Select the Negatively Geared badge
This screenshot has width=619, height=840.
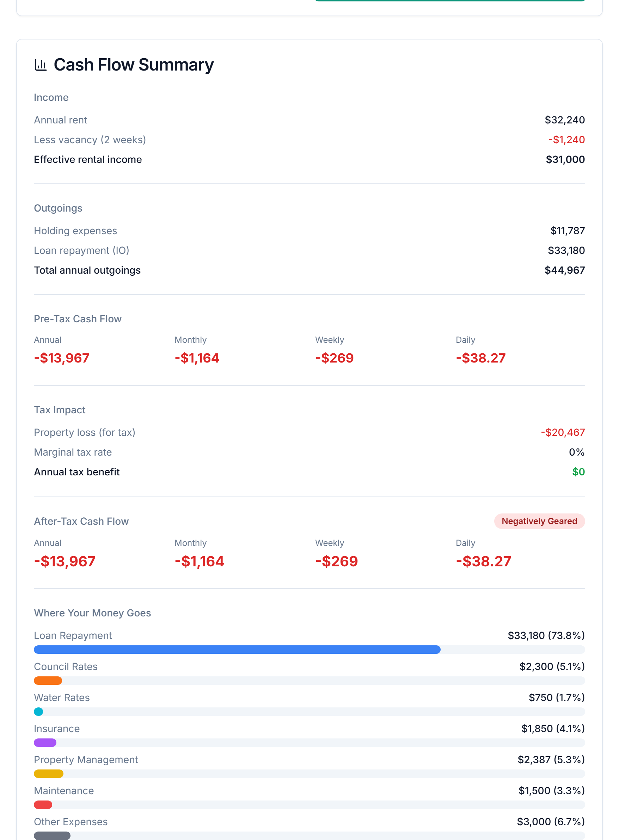[539, 521]
